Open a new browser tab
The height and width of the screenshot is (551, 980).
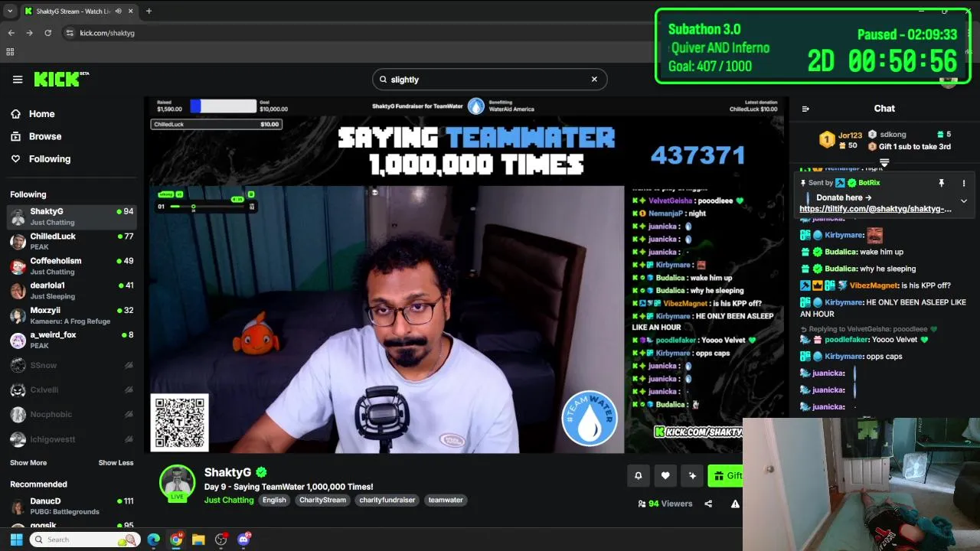pos(149,11)
